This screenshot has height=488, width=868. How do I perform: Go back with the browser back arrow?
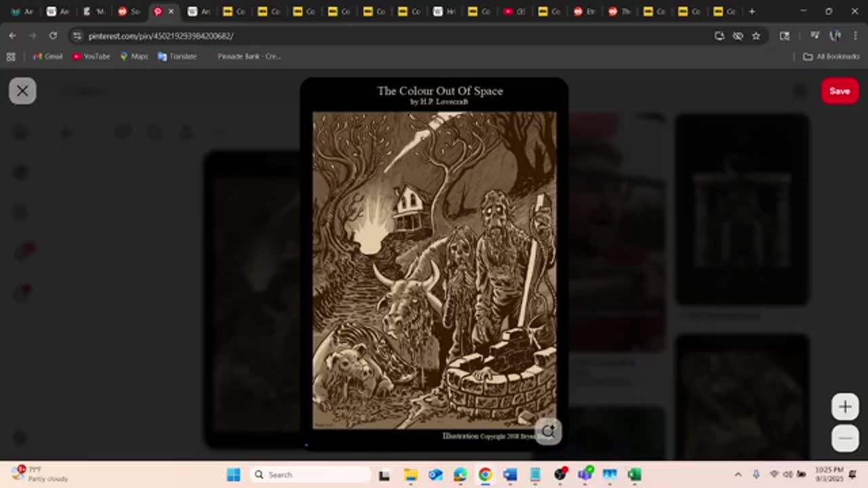12,36
